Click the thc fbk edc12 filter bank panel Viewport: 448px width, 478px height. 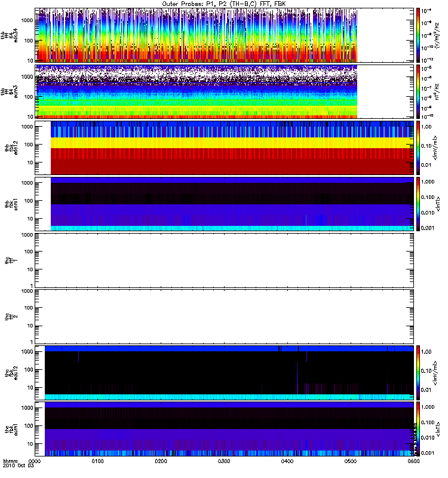pyautogui.click(x=224, y=373)
